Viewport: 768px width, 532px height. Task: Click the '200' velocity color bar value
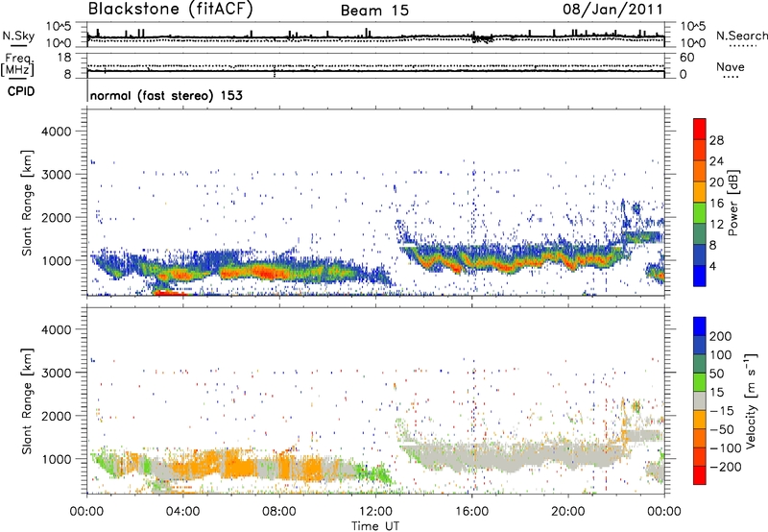pyautogui.click(x=721, y=336)
